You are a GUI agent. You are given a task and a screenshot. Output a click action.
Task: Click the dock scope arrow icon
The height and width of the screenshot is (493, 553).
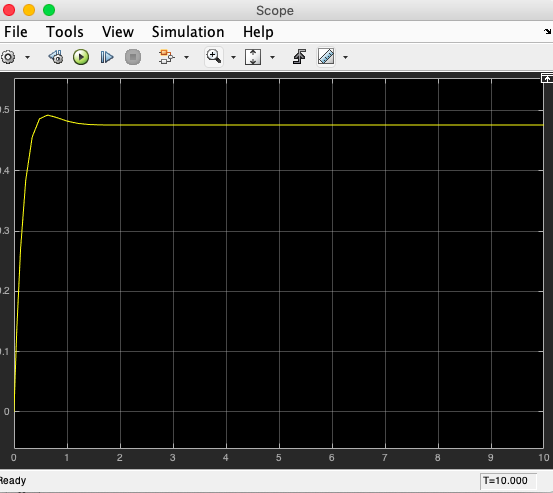547,32
